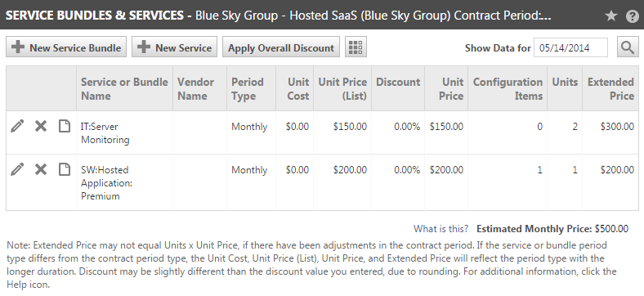Viewport: 644px width, 296px height.
Task: Sort by Service or Bundle Name column header
Action: coord(124,88)
